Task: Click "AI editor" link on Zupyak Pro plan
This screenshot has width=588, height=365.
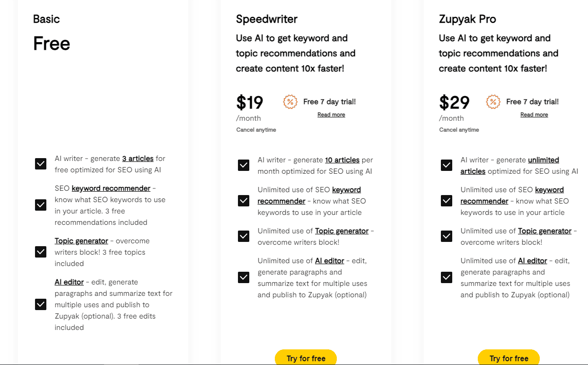Action: click(532, 260)
